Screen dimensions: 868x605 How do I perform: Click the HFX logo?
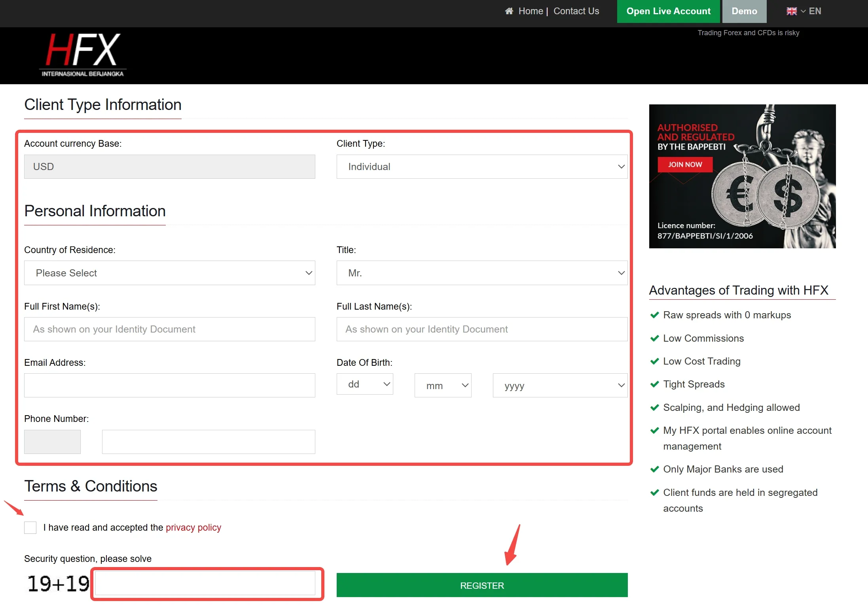[83, 55]
